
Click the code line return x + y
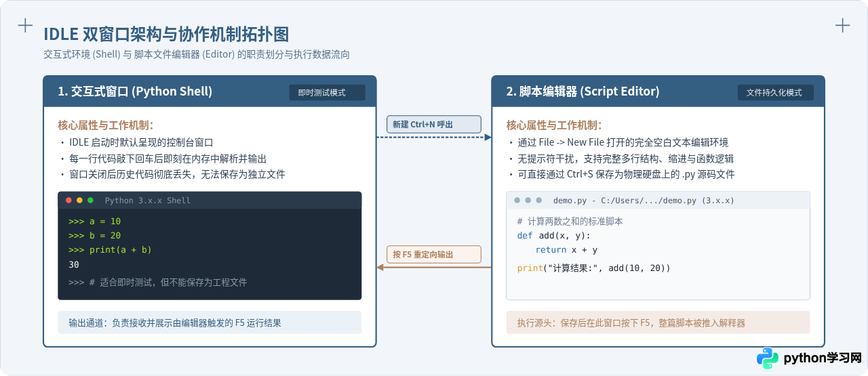pos(566,250)
